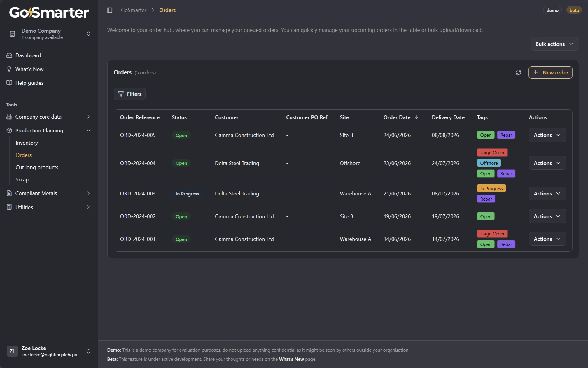Select Orders in the sidebar
The width and height of the screenshot is (588, 368).
pyautogui.click(x=24, y=155)
